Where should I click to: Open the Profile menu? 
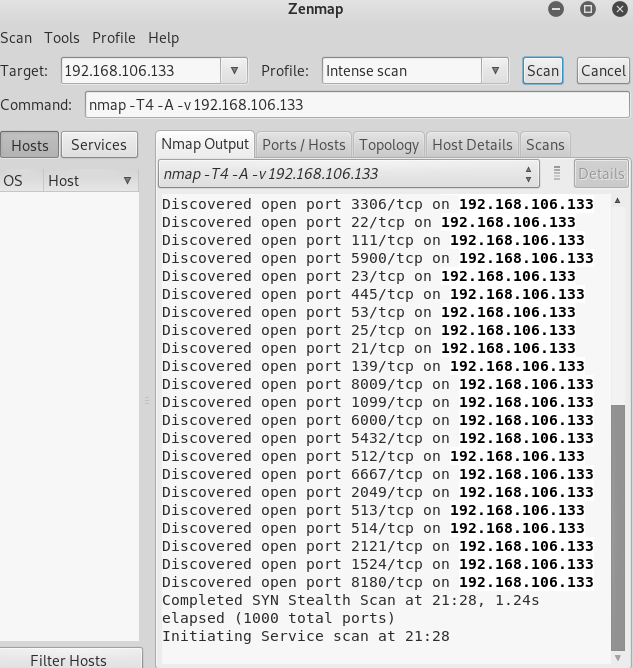click(114, 38)
